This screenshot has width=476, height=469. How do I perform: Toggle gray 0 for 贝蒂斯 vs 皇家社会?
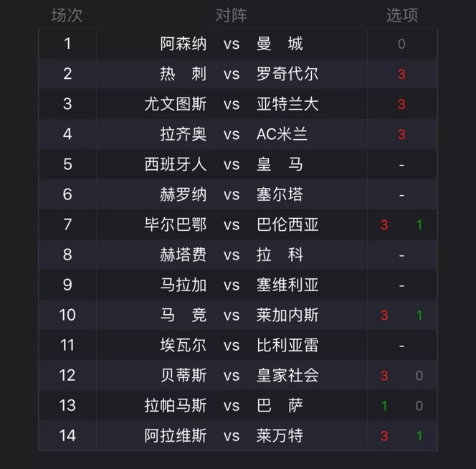419,376
